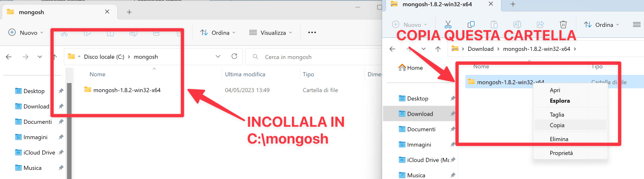Click the pin icon beside Download in mongosh window

[61, 107]
